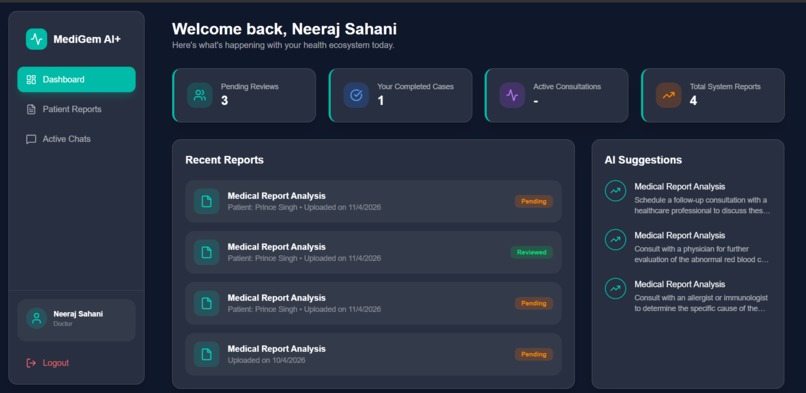Log out using the Logout link

click(x=47, y=363)
